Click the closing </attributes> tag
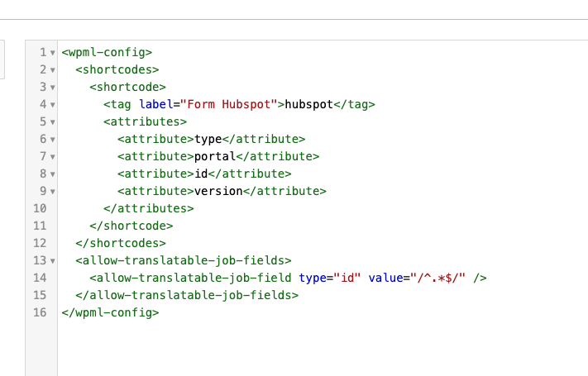This screenshot has height=376, width=588. (149, 208)
